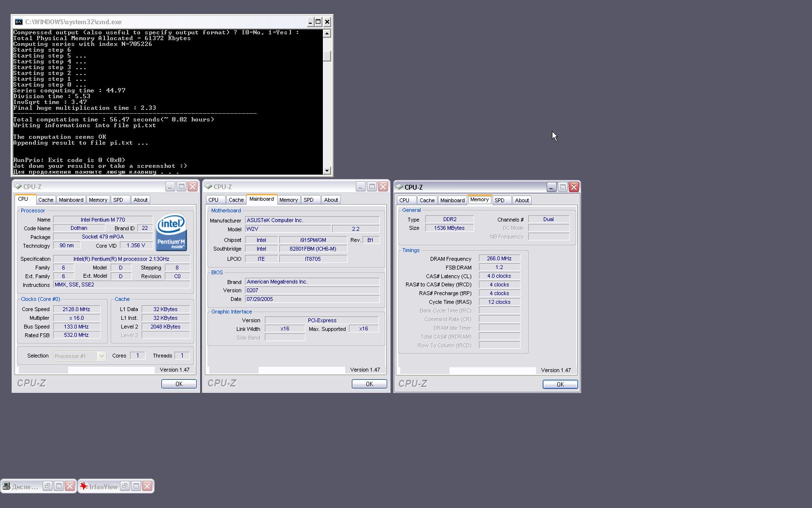Viewport: 812px width, 508px height.
Task: Click the cmd scrollbar down arrow
Action: pyautogui.click(x=327, y=170)
